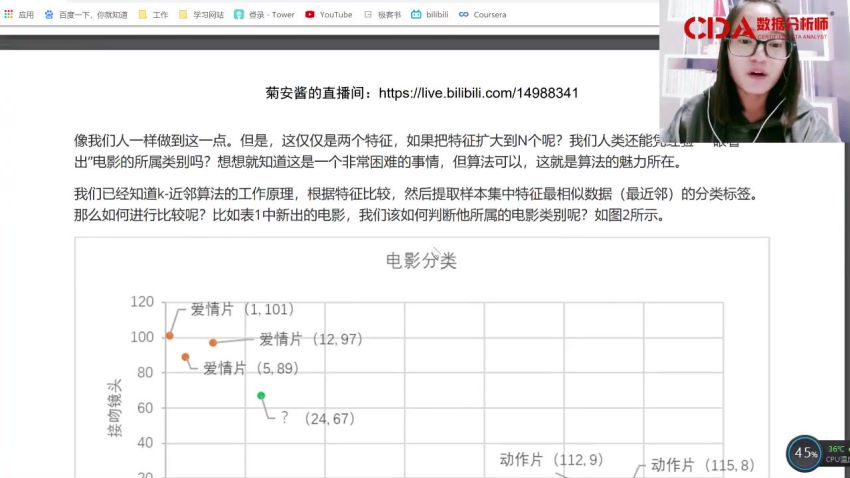Open the 极客书 bookmark
850x478 pixels.
[x=383, y=15]
